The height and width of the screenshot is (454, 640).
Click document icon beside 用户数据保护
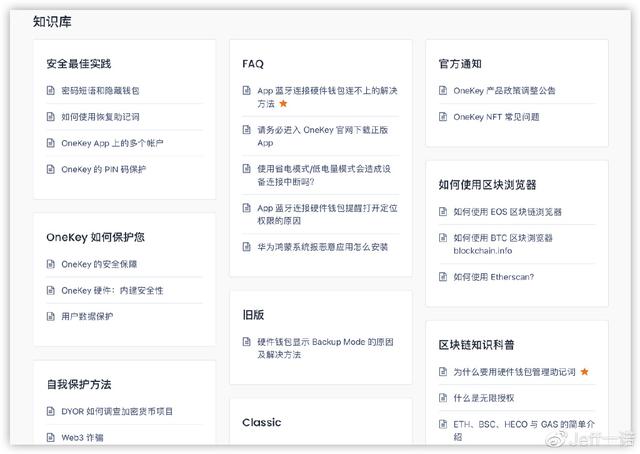coord(51,316)
